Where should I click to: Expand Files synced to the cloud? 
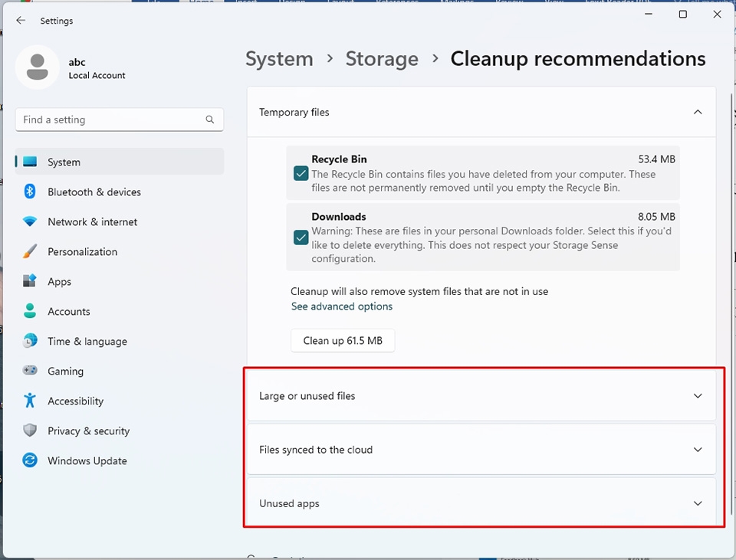481,450
